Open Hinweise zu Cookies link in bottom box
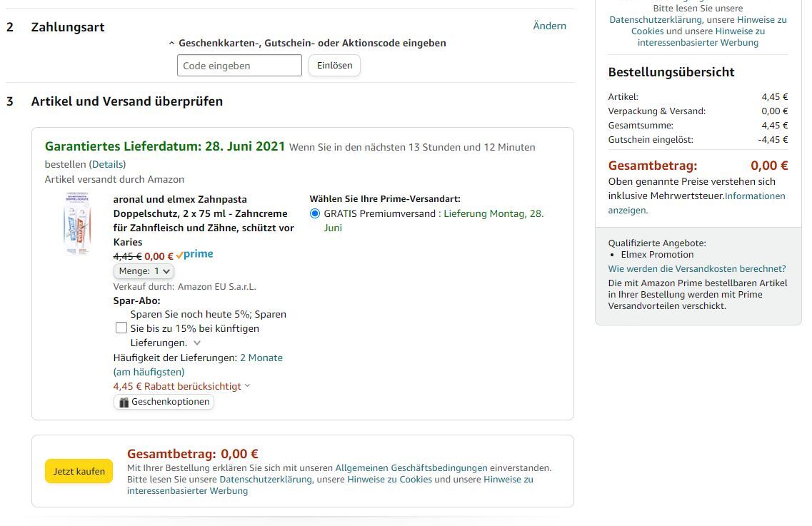The image size is (812, 526). tap(389, 480)
